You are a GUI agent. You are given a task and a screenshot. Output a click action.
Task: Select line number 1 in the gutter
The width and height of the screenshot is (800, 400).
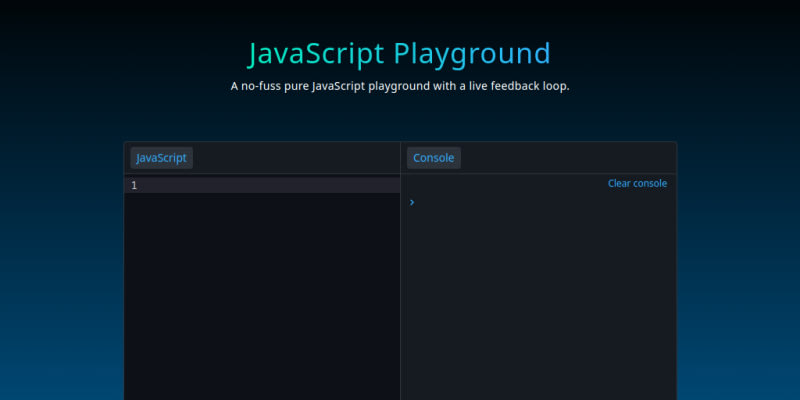[134, 185]
